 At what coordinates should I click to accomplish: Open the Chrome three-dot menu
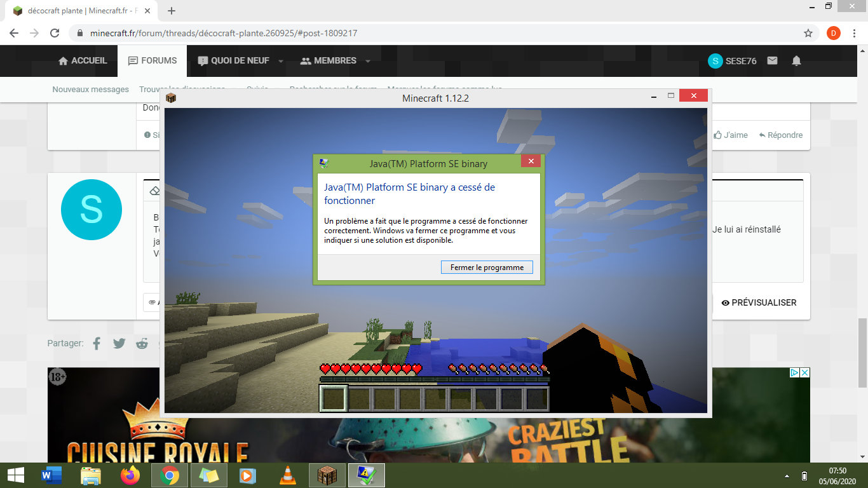[855, 33]
